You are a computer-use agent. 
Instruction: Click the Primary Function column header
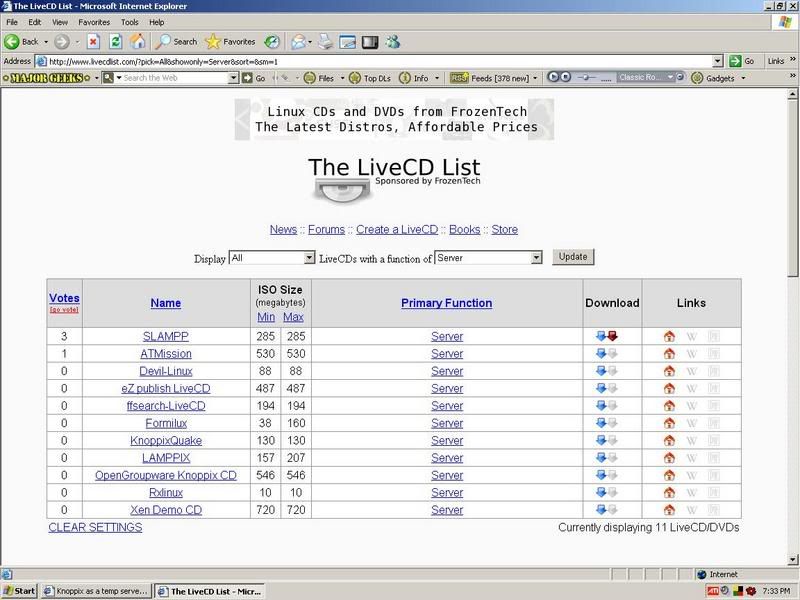click(446, 303)
